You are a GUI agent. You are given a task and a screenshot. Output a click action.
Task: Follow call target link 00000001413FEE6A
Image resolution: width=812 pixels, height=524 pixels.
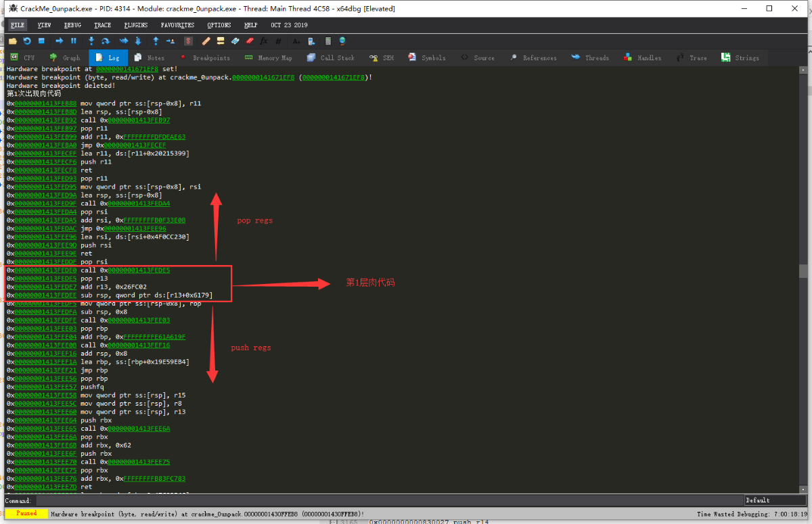[x=139, y=429]
